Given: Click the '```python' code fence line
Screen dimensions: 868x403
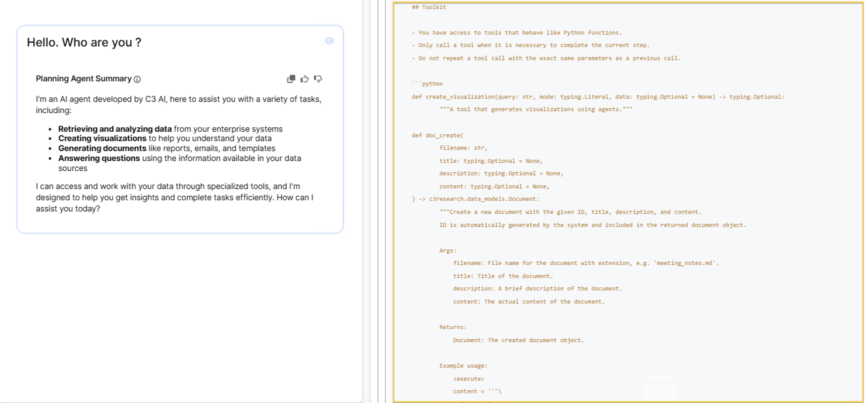Looking at the screenshot, I should [427, 84].
